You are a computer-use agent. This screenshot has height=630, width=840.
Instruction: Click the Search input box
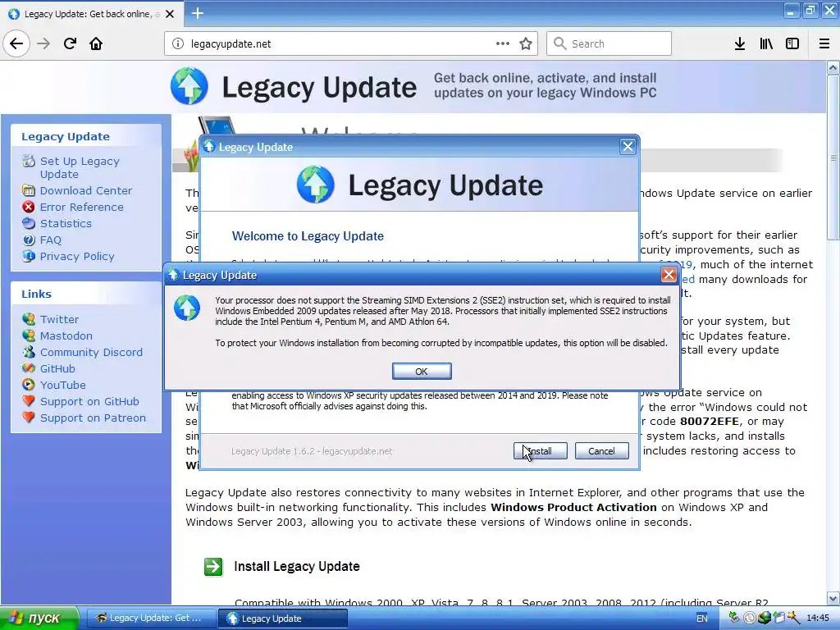tap(609, 43)
